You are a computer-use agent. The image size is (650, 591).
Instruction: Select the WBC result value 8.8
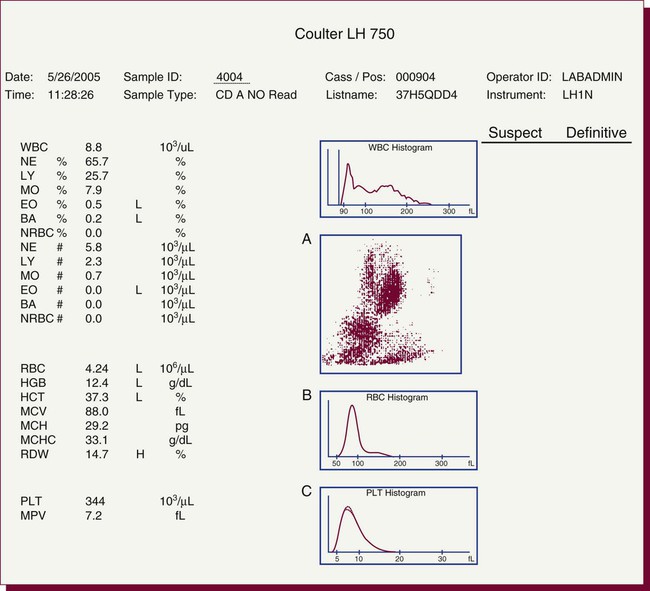pyautogui.click(x=97, y=146)
